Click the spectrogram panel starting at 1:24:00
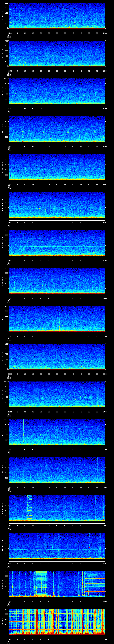The height and width of the screenshot is (644, 114). [57, 432]
